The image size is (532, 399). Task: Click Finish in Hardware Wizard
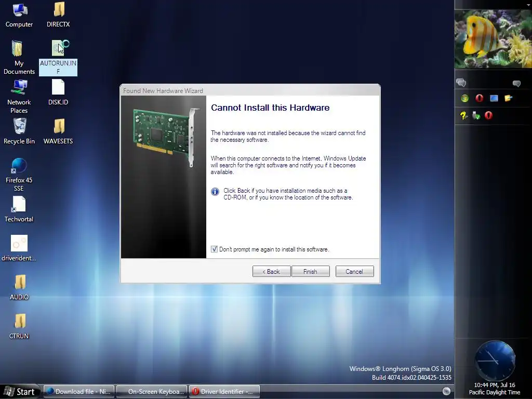click(311, 271)
